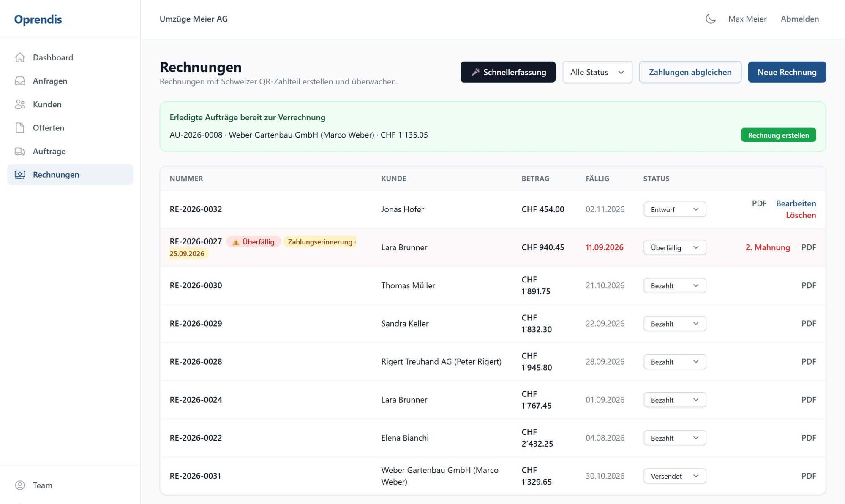Click the Kunden people icon

(20, 104)
